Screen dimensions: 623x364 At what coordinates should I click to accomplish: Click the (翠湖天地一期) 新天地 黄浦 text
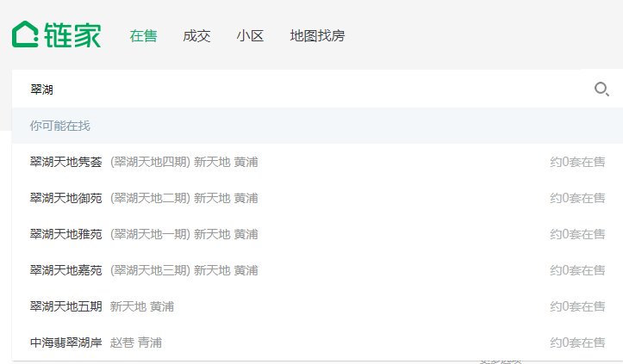(x=184, y=234)
